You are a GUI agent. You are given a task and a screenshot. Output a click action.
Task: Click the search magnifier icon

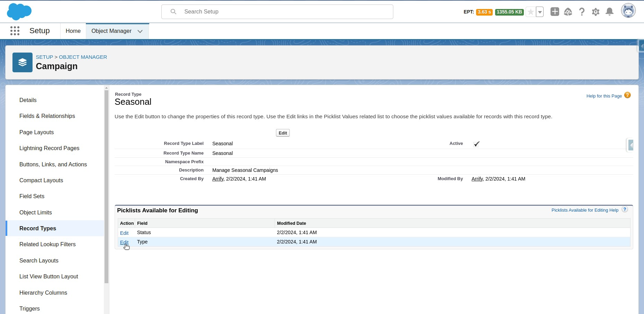tap(173, 12)
